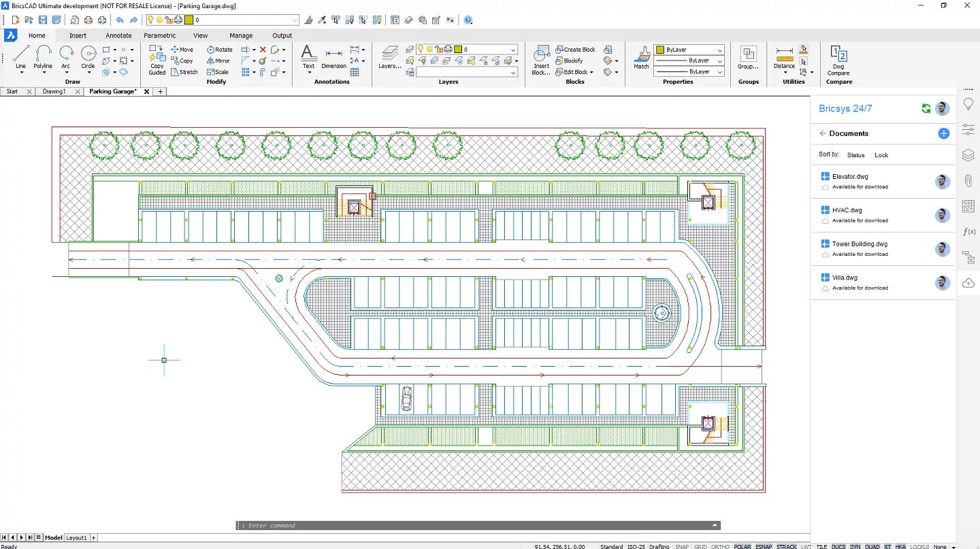The height and width of the screenshot is (549, 980).
Task: Click the Undo arrow icon
Action: pyautogui.click(x=120, y=20)
